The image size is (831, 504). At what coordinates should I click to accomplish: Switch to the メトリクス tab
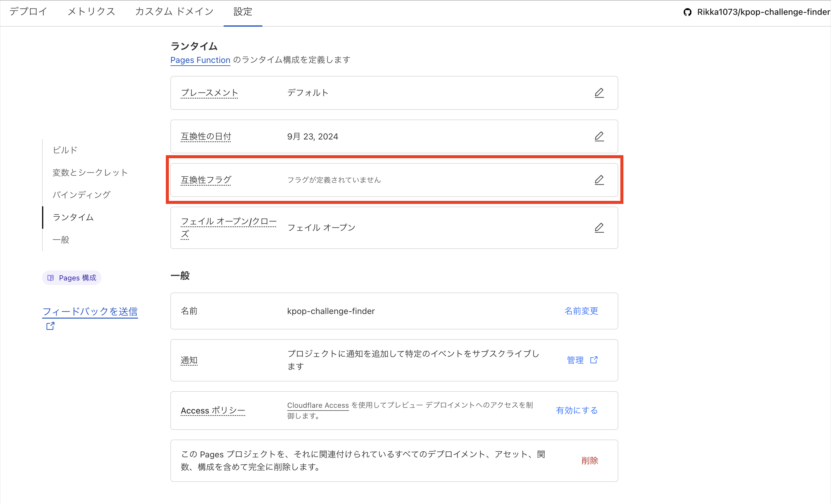[x=91, y=11]
